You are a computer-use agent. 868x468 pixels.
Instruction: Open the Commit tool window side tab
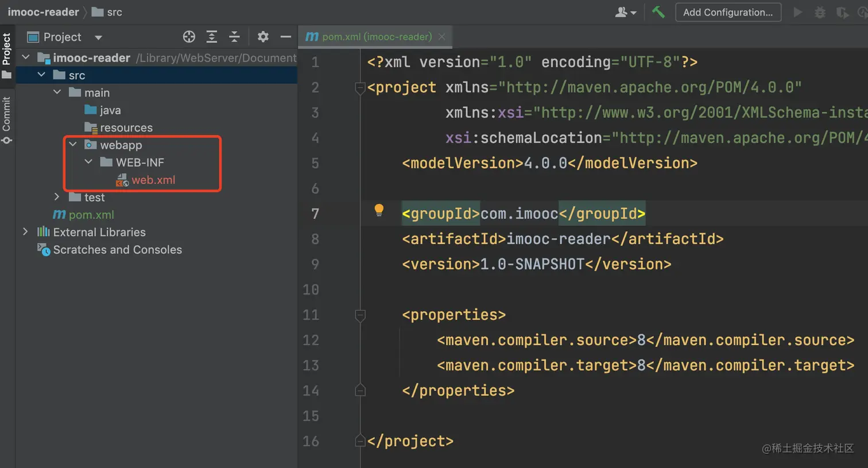[x=7, y=120]
